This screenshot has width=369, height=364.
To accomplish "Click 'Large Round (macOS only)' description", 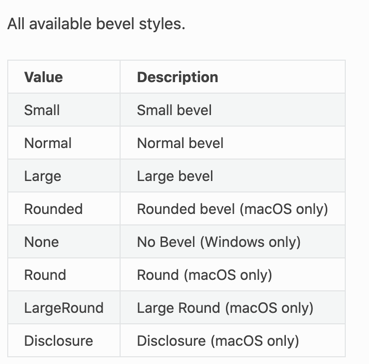I will [x=225, y=308].
